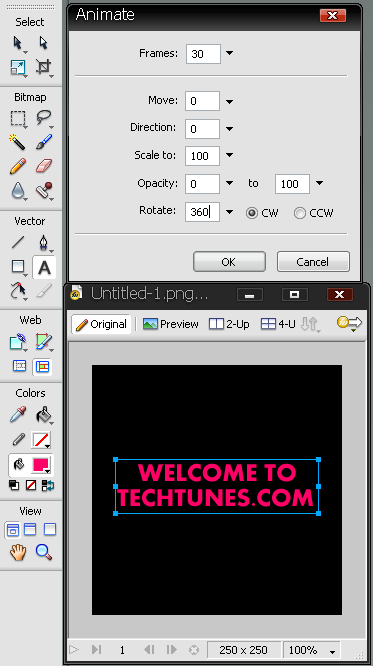Set default stroke and fill colors
Image resolution: width=373 pixels, height=666 pixels.
pyautogui.click(x=14, y=485)
